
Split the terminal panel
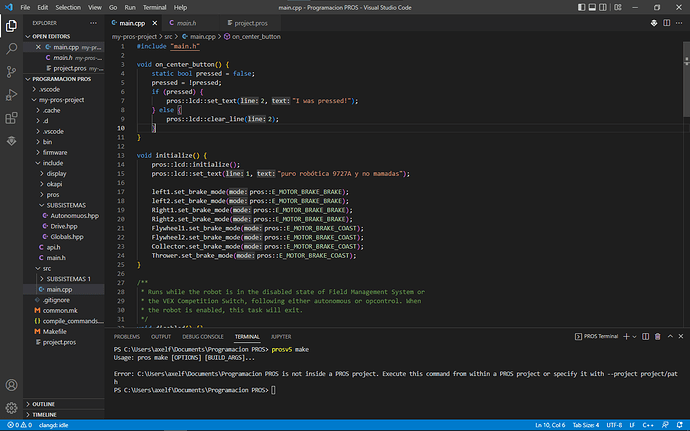[x=646, y=336]
